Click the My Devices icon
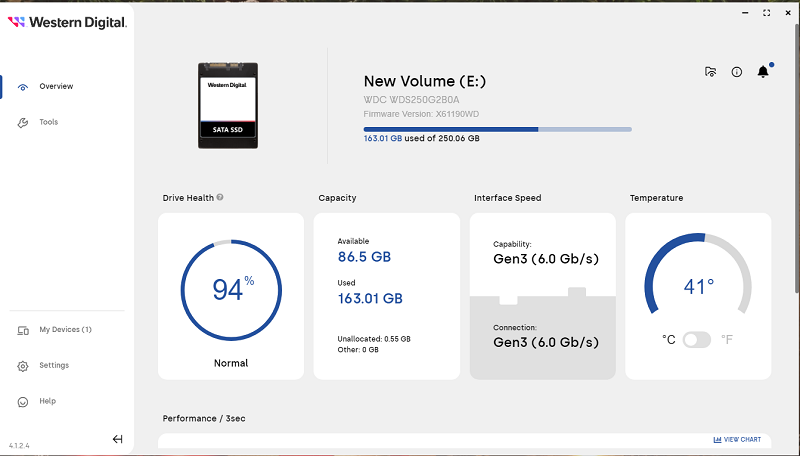 [23, 331]
